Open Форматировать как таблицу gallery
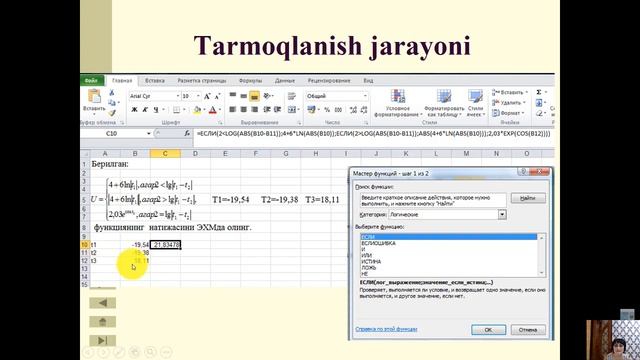 point(444,104)
